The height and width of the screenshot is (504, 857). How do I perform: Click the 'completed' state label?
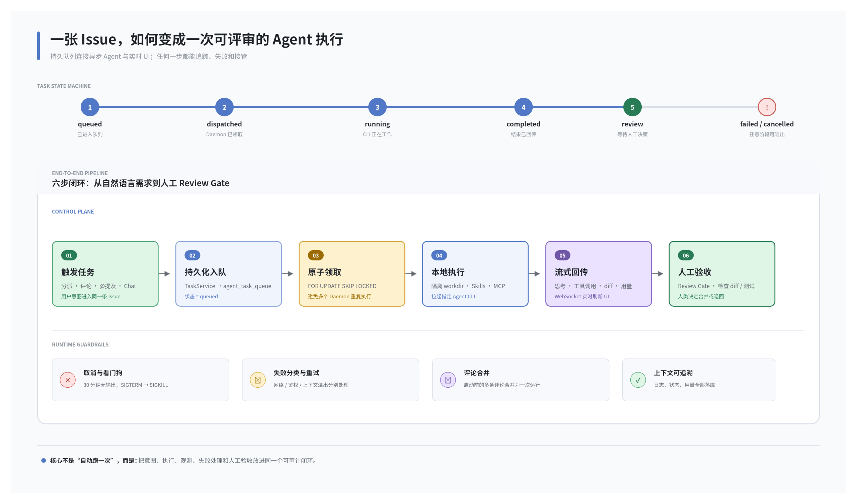[523, 124]
